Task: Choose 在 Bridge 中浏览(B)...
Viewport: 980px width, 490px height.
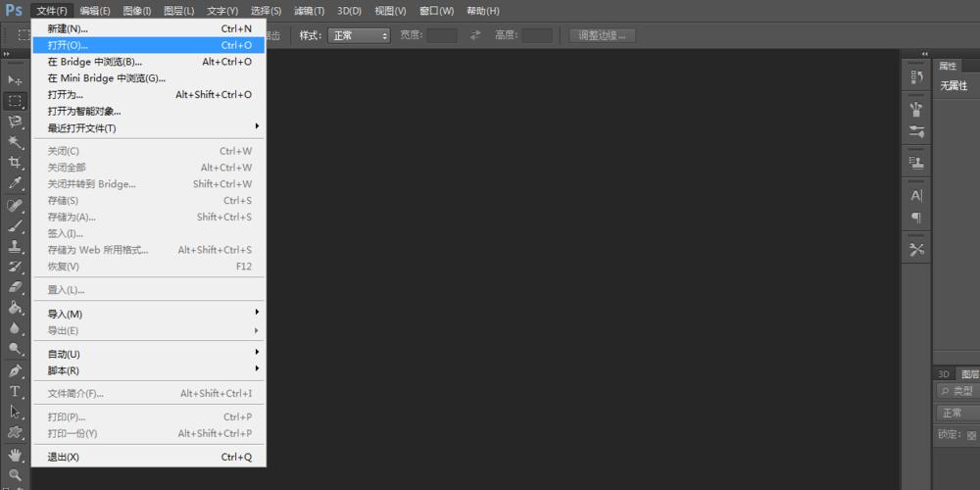Action: click(x=149, y=62)
